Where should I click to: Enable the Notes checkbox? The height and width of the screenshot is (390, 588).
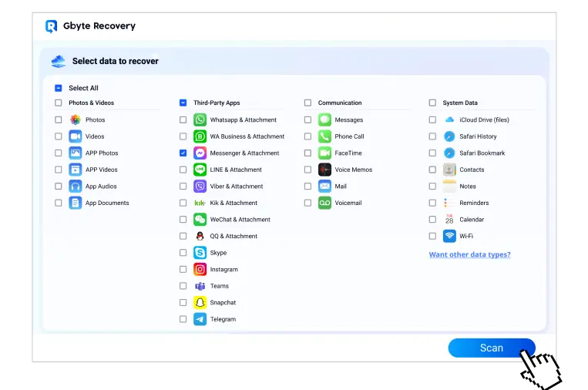click(432, 186)
